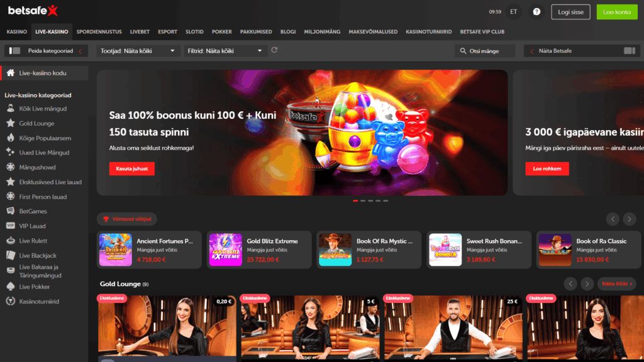Open the Filtrid: Näita kõiki dropdown
Image resolution: width=644 pixels, height=362 pixels.
point(225,51)
